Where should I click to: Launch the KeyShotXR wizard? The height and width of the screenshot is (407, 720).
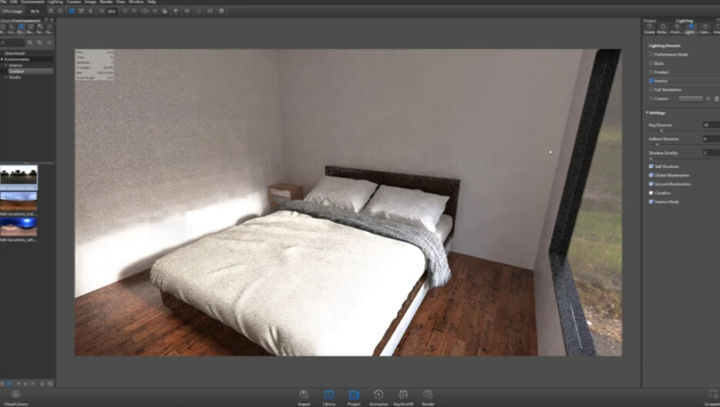point(403,397)
